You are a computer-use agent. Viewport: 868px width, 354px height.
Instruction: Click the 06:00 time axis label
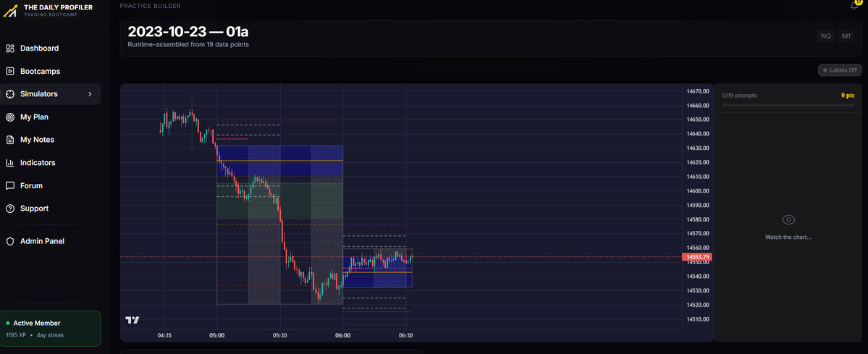click(x=342, y=335)
